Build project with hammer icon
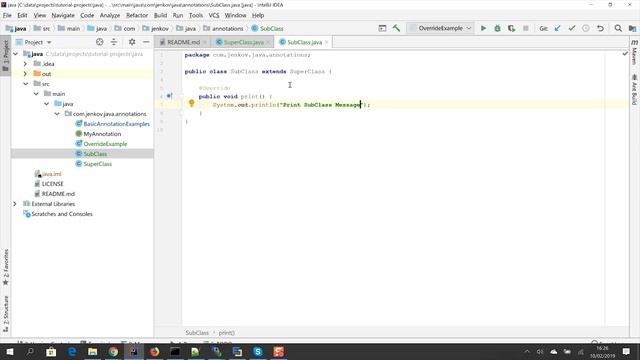The image size is (640, 360). pyautogui.click(x=396, y=28)
